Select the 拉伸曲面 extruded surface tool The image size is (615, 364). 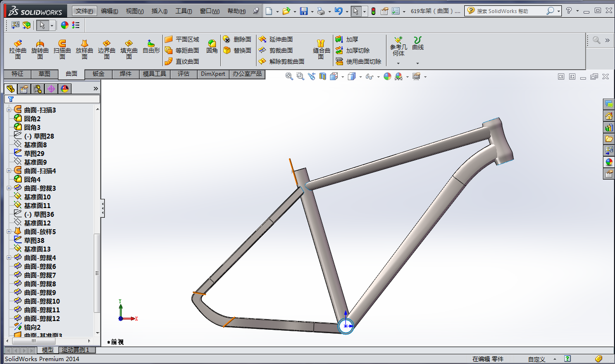click(18, 49)
